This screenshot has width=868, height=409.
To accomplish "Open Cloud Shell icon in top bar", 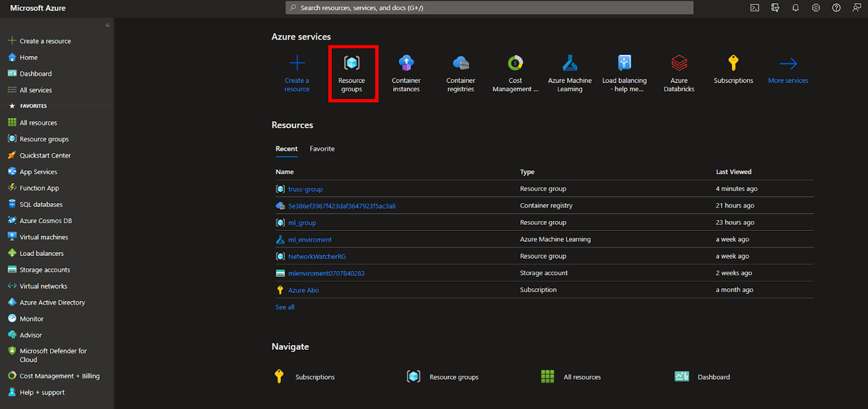I will click(x=755, y=8).
